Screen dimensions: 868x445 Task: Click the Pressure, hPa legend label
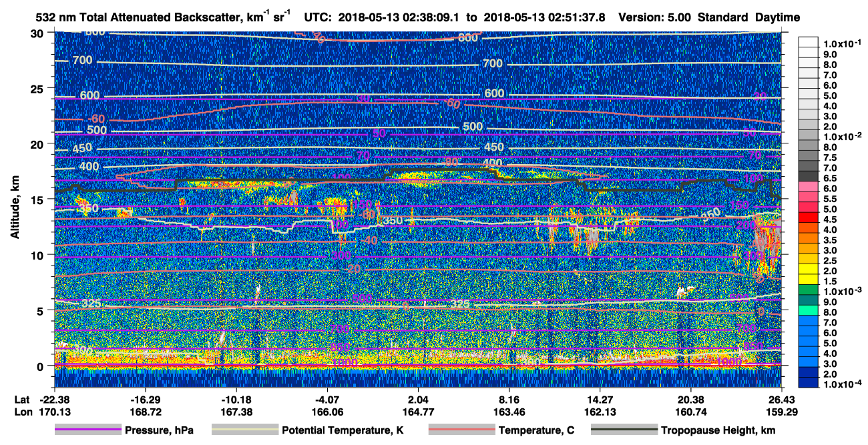tap(159, 431)
